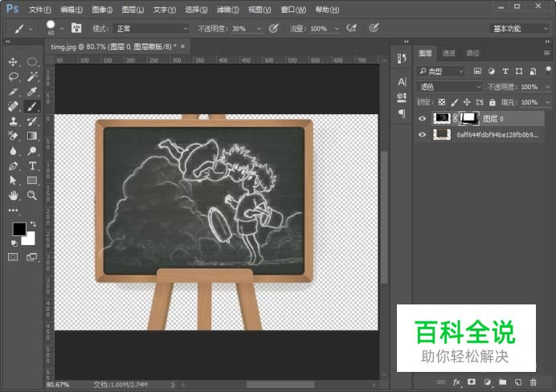
Task: Select the Gradient tool
Action: (x=32, y=136)
